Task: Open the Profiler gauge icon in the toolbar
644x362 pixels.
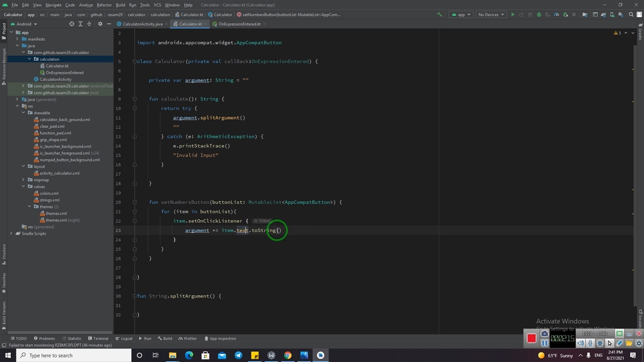Action: (x=556, y=15)
